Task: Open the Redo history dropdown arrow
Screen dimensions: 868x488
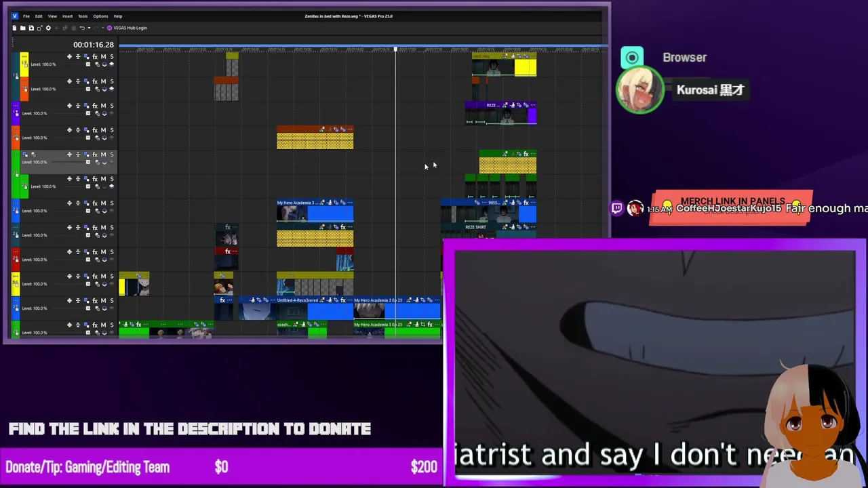Action: click(x=102, y=28)
